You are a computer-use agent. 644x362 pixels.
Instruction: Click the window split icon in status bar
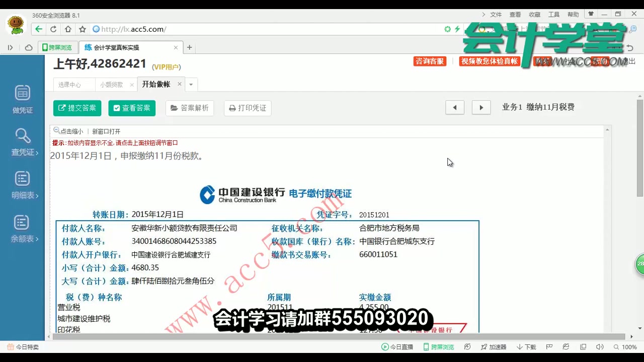tap(583, 347)
